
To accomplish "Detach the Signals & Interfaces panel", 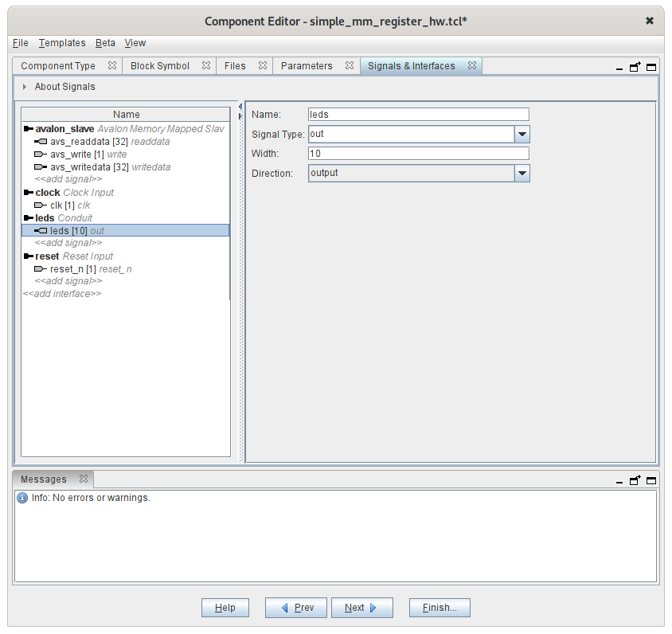I will [x=635, y=68].
